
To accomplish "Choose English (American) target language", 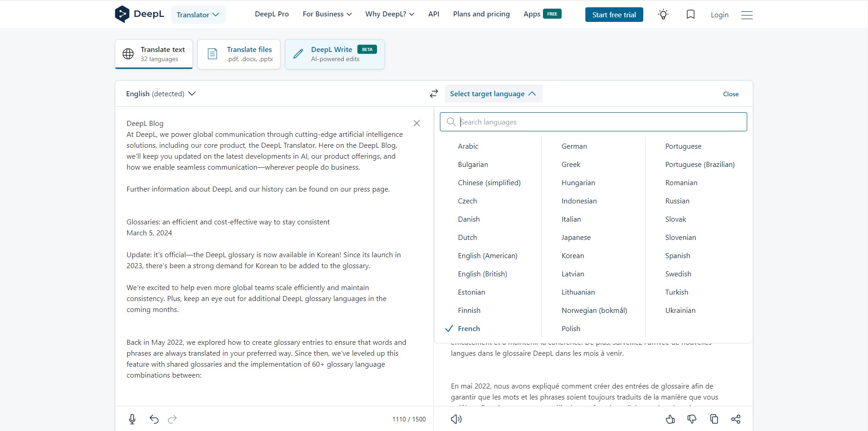I will [x=487, y=255].
